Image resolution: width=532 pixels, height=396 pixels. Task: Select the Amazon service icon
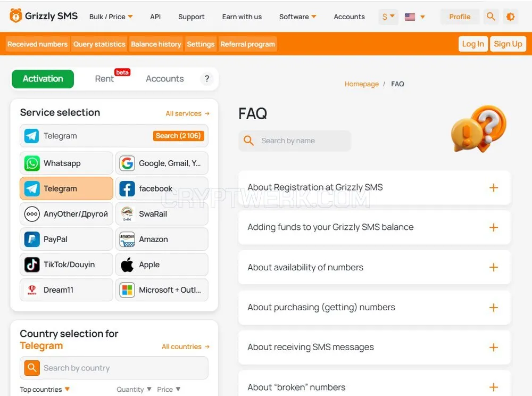point(127,239)
